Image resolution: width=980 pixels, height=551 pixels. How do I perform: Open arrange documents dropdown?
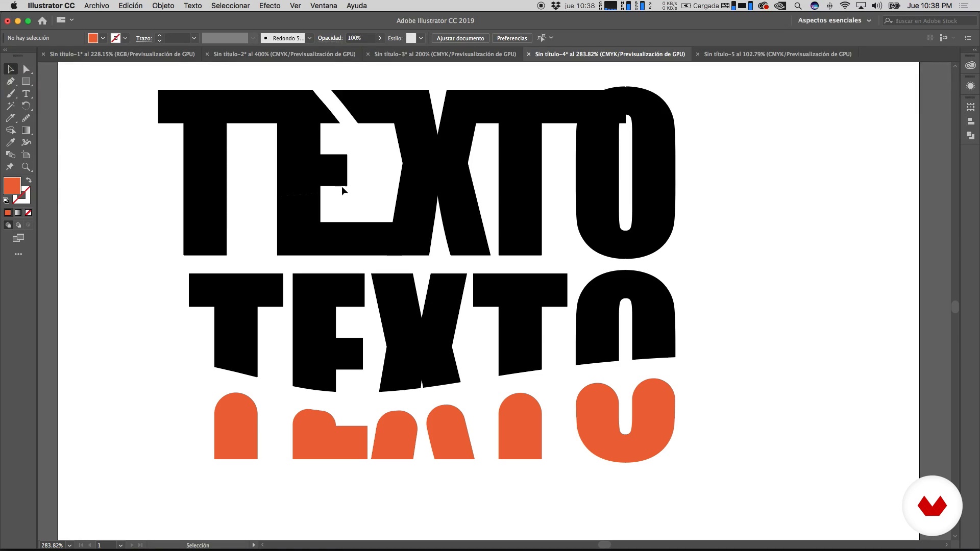pos(65,20)
